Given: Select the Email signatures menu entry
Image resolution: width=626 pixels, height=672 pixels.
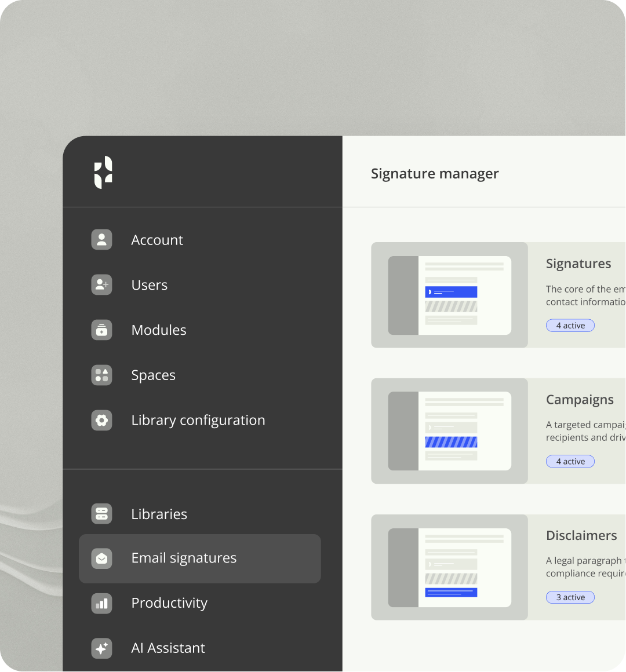Looking at the screenshot, I should coord(184,558).
